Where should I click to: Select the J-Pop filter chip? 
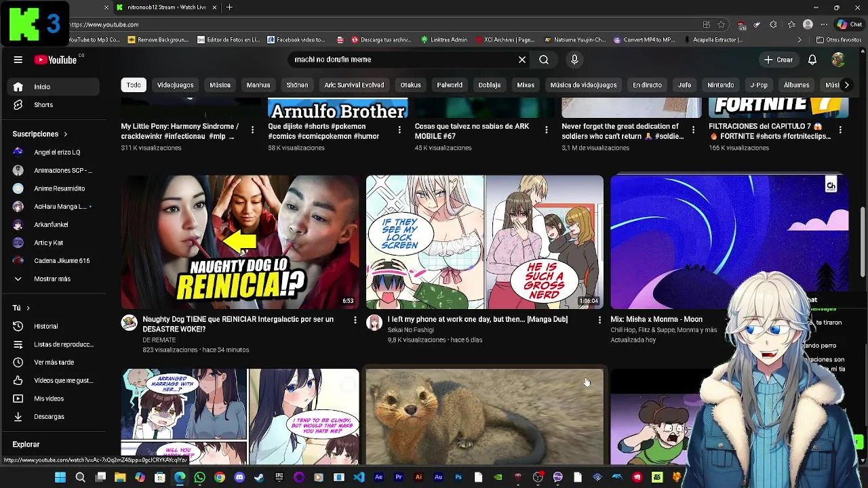click(759, 85)
